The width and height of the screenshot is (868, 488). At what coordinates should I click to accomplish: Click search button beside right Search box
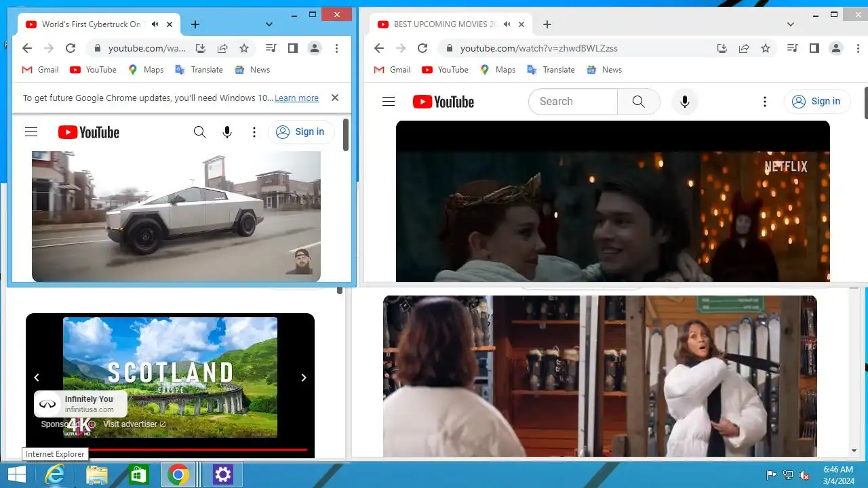[639, 102]
